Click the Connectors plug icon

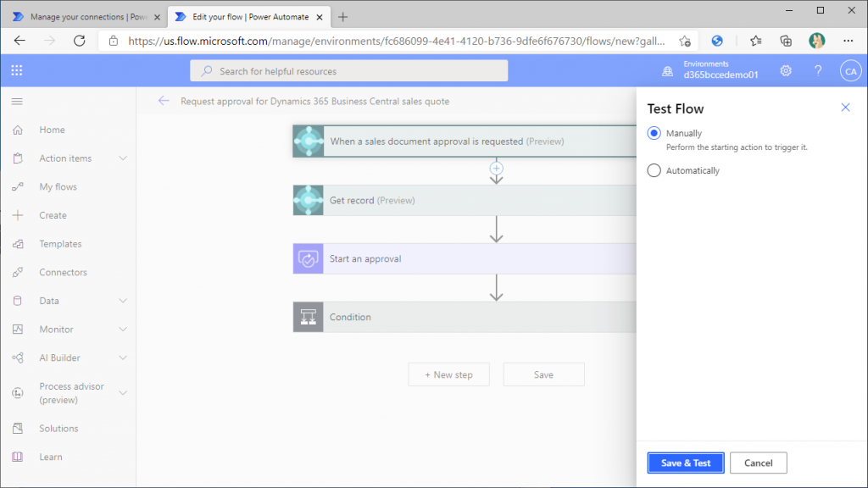[18, 272]
